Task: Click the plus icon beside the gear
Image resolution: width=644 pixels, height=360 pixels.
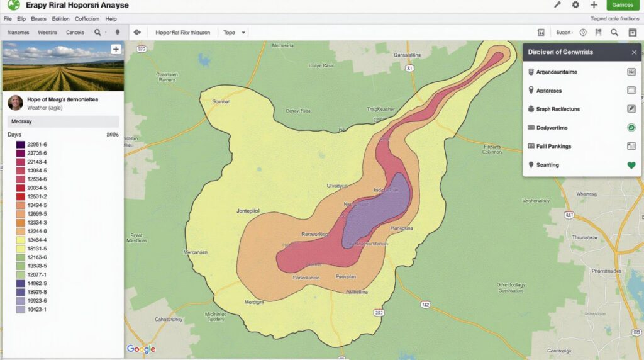Action: (594, 5)
